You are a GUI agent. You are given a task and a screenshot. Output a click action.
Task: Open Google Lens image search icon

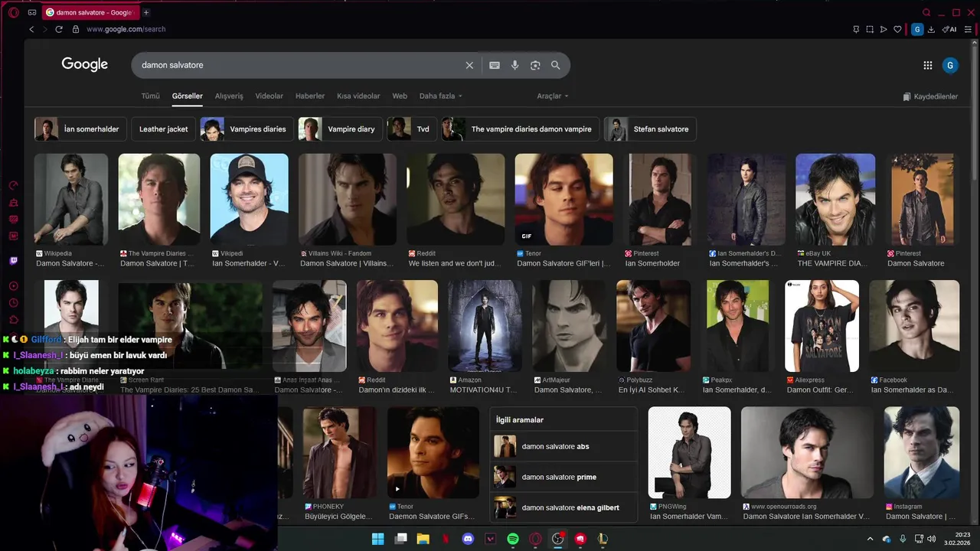click(535, 65)
